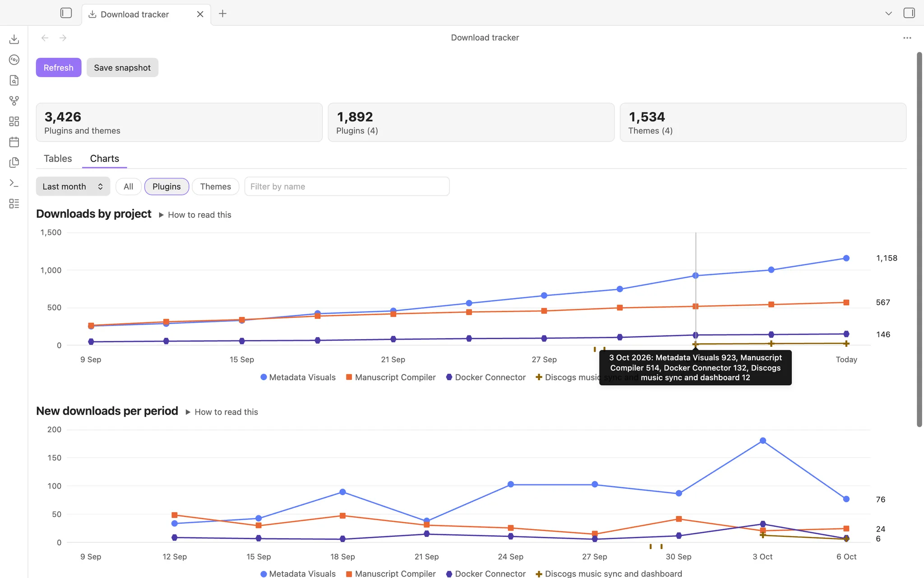This screenshot has width=924, height=578.
Task: Click the copy files icon in sidebar
Action: tap(14, 163)
